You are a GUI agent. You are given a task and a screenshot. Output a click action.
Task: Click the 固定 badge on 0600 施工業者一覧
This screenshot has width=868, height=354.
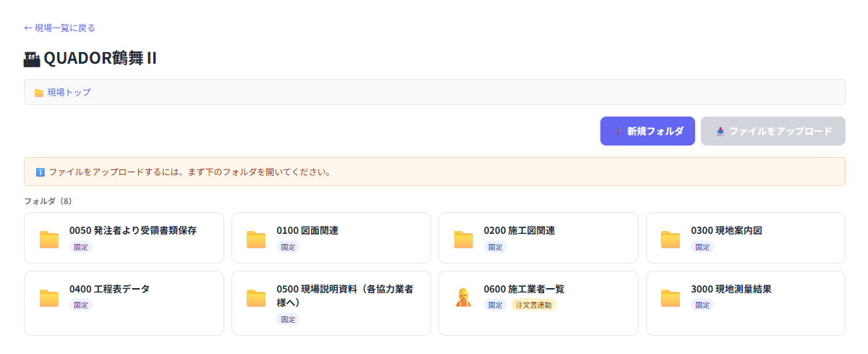pyautogui.click(x=495, y=305)
